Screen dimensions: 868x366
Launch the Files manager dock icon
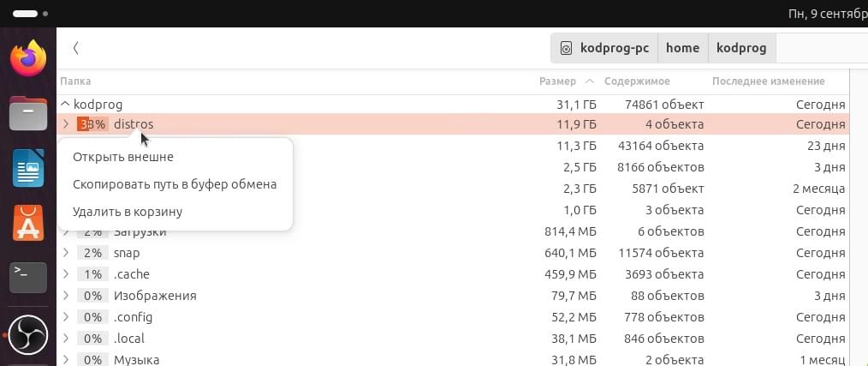tap(27, 113)
